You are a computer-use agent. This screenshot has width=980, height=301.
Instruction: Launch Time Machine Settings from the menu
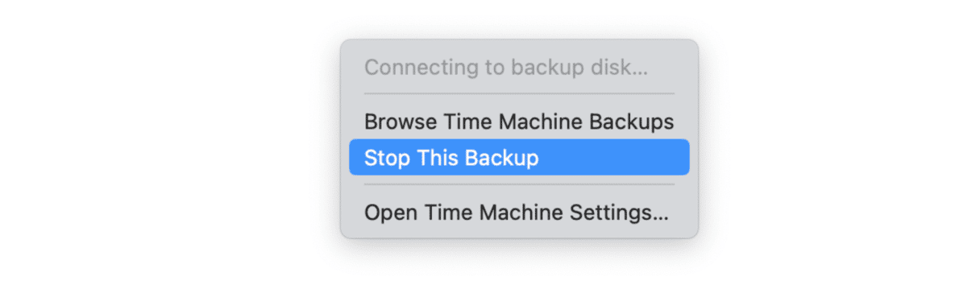coord(519,212)
